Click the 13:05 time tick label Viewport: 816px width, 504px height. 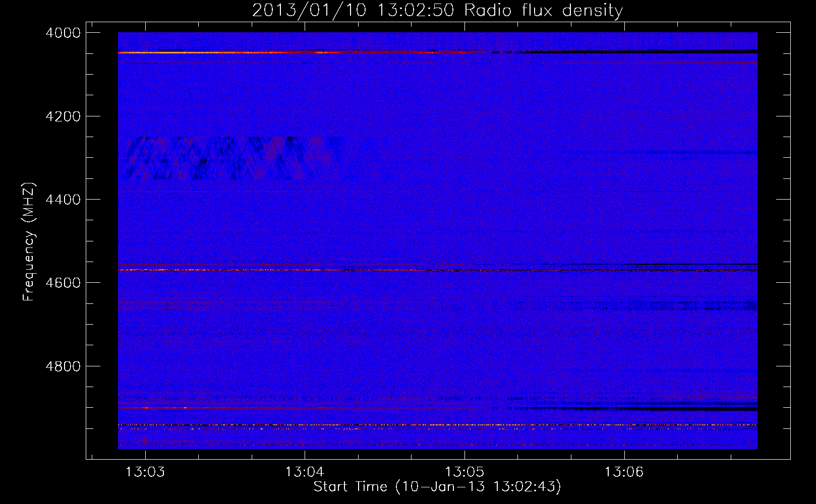point(464,472)
